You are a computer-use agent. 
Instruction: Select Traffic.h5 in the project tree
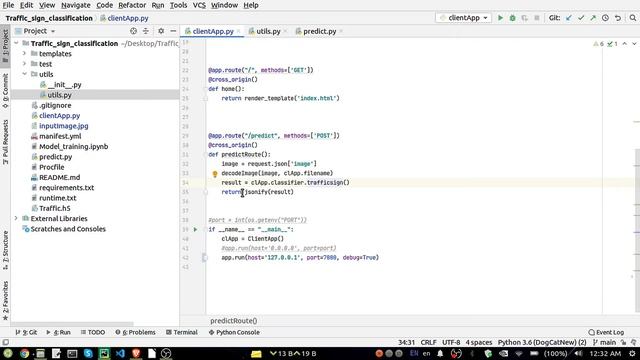coord(55,208)
